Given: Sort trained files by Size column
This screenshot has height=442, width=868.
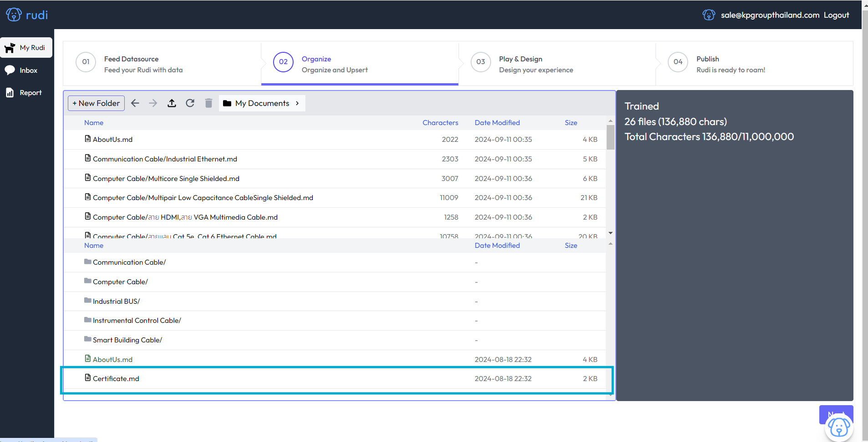Looking at the screenshot, I should click(571, 123).
